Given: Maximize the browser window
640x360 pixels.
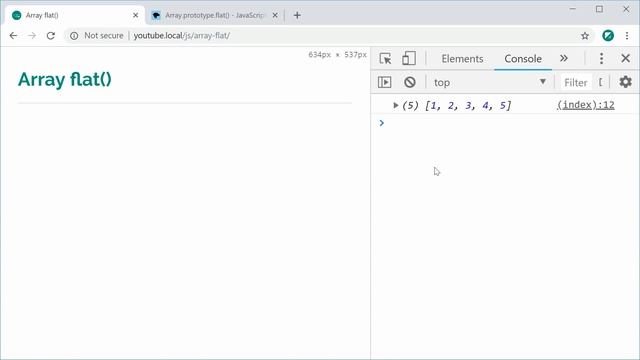Looking at the screenshot, I should coord(599,9).
